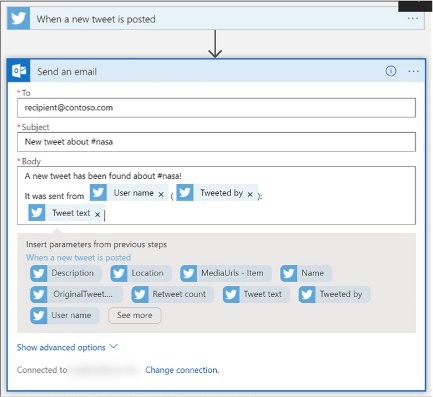
Task: Click the To recipient field
Action: point(216,108)
